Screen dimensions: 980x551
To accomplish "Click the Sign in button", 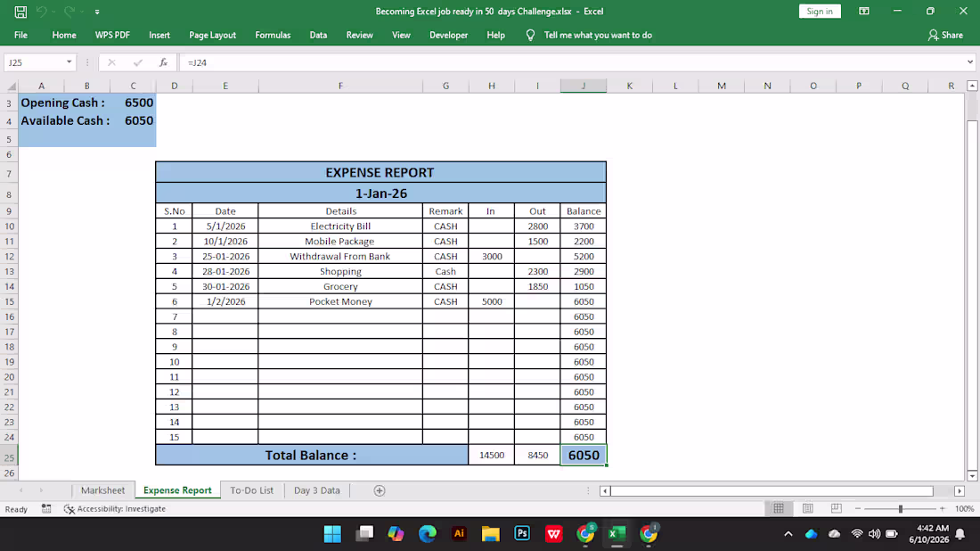I will point(820,12).
